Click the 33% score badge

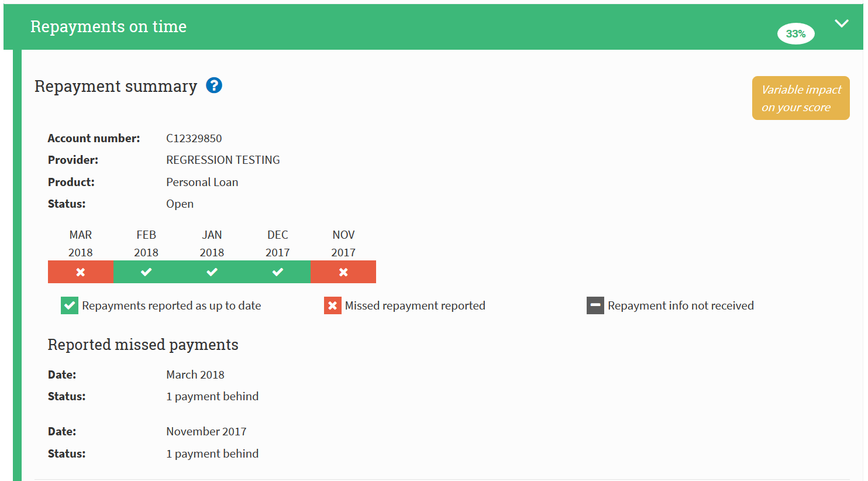point(795,34)
